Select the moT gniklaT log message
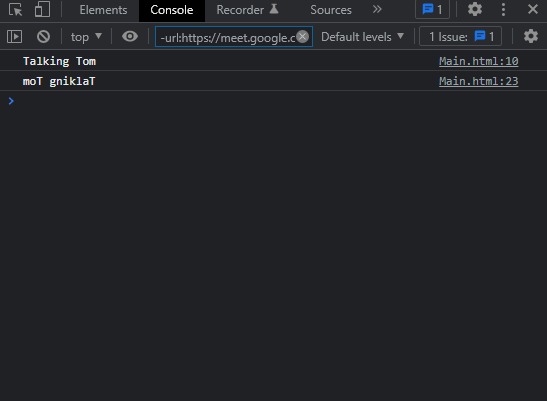547x401 pixels. tap(59, 81)
